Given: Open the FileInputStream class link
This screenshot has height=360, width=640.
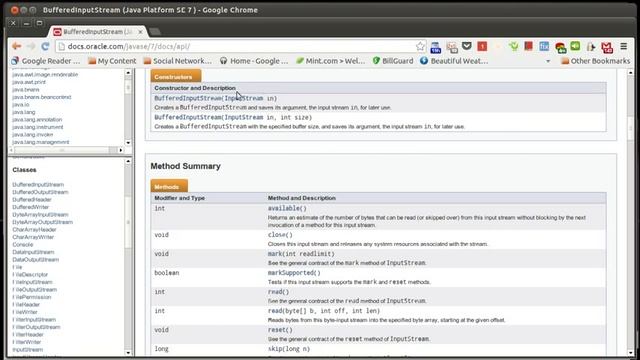Looking at the screenshot, I should click(x=32, y=282).
